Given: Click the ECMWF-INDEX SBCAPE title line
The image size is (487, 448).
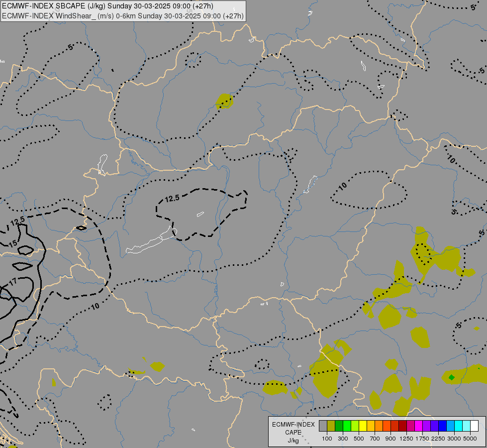Looking at the screenshot, I should [x=107, y=6].
